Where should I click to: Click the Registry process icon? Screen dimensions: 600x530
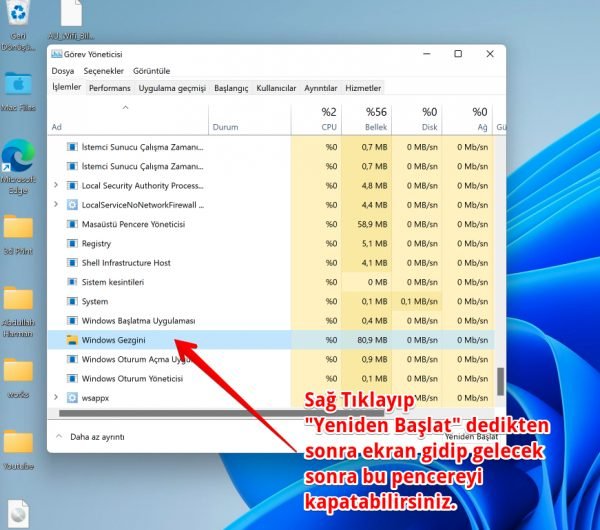[x=72, y=243]
